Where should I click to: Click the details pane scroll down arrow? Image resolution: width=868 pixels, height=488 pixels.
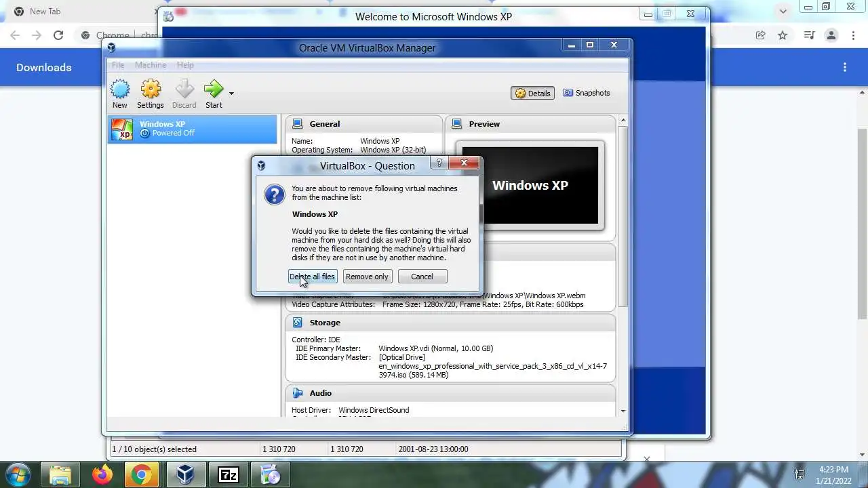pyautogui.click(x=623, y=411)
